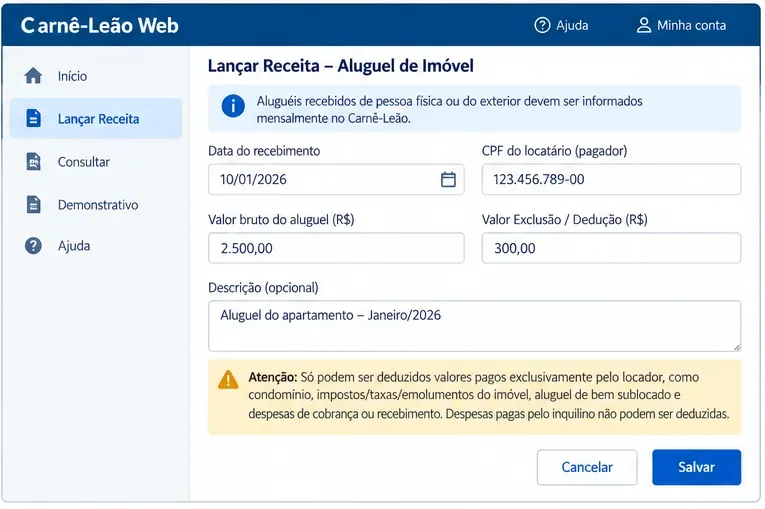
Task: Click the 'Descrição (opcional)' label
Action: click(x=263, y=288)
